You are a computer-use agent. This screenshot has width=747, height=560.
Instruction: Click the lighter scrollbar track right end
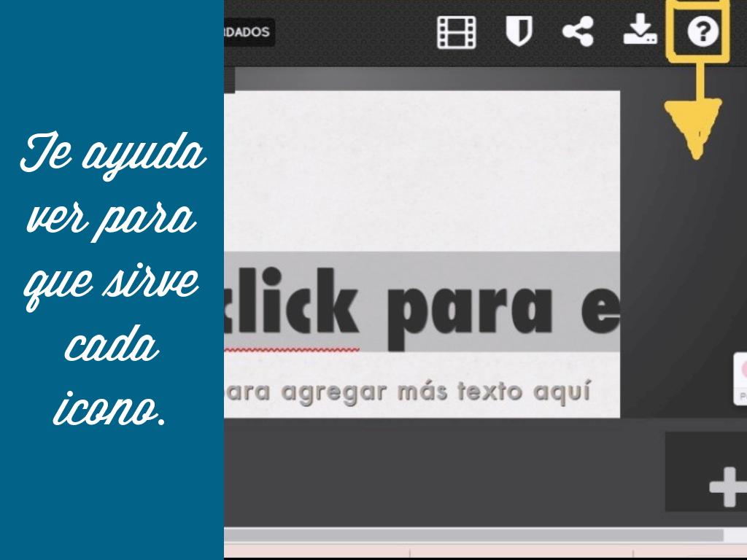735,535
